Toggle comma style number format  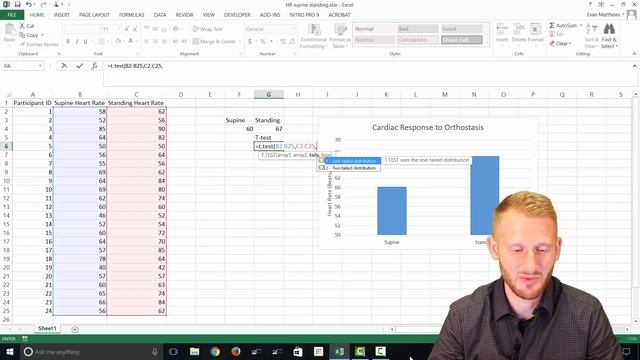271,41
